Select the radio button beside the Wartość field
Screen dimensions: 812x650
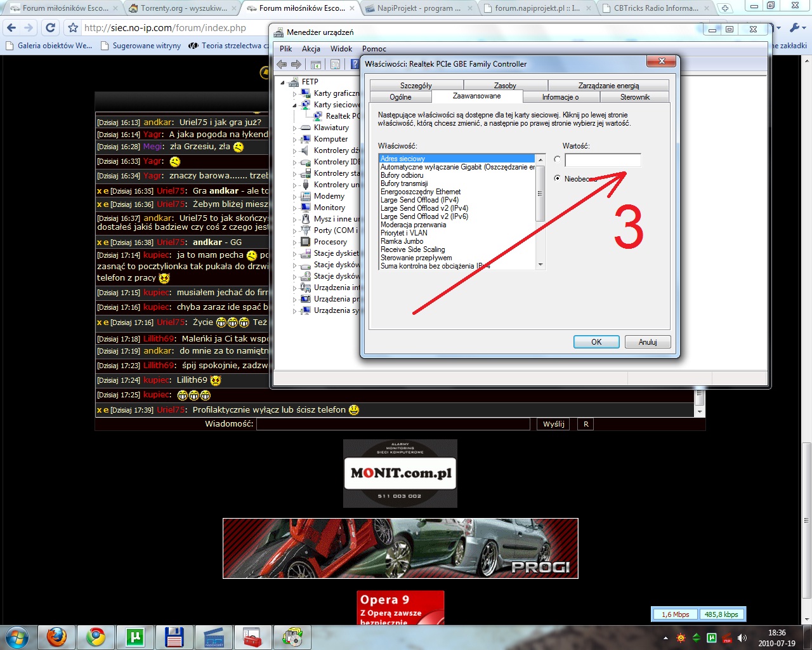(x=557, y=159)
